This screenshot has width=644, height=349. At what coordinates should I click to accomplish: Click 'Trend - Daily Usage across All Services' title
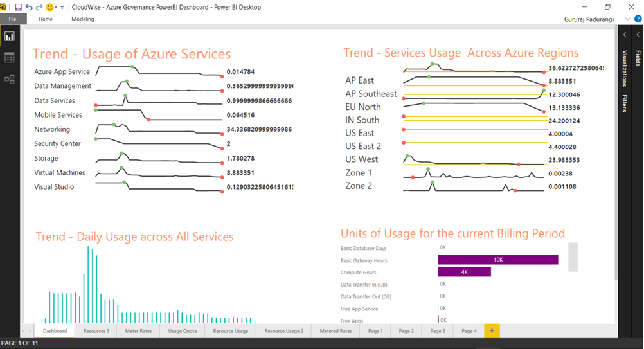(134, 237)
